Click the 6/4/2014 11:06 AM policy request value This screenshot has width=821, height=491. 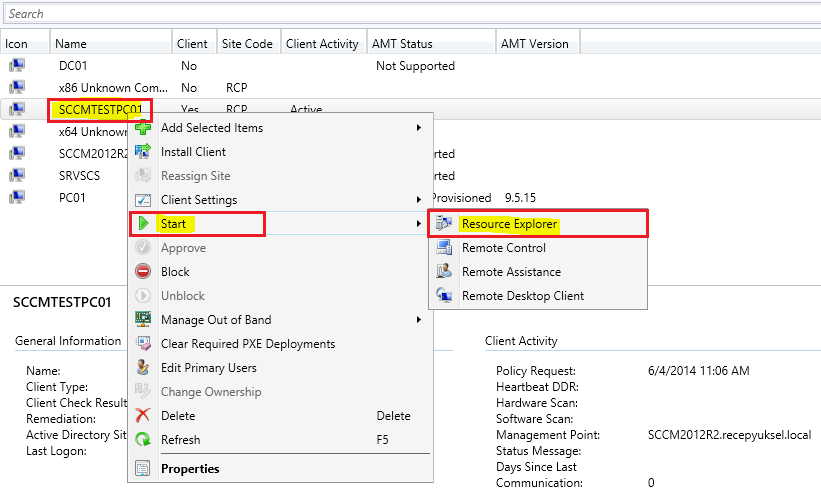698,371
